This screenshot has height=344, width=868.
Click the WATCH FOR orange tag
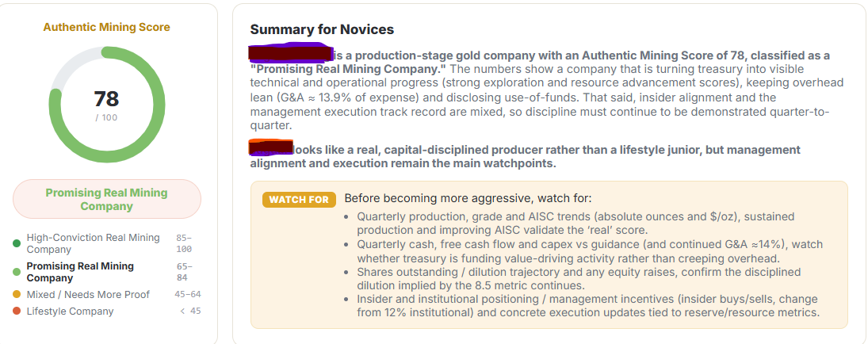pos(299,200)
